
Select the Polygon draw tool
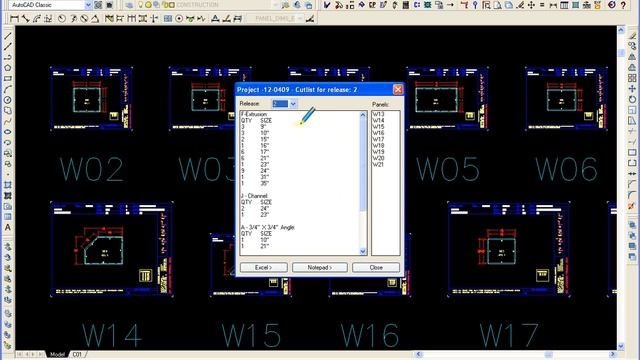7,68
